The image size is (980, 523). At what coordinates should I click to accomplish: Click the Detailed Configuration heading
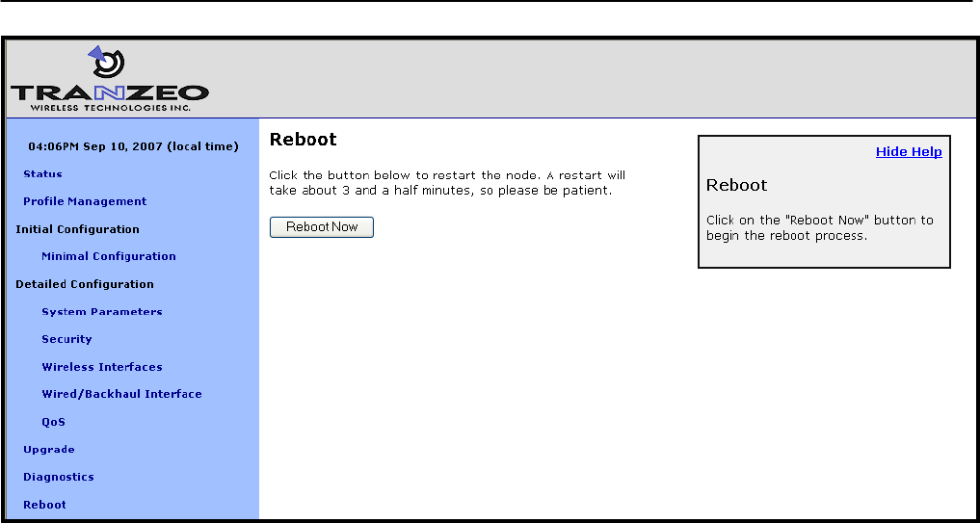[85, 284]
